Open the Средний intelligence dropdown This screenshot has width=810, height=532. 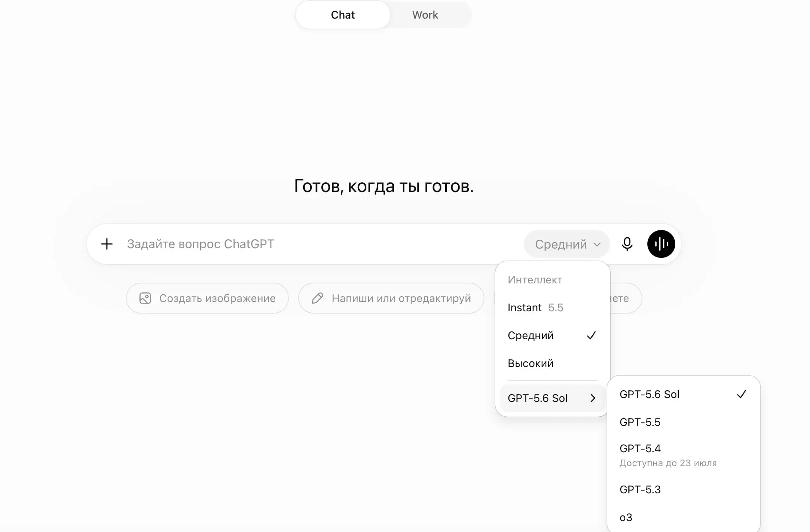point(567,244)
